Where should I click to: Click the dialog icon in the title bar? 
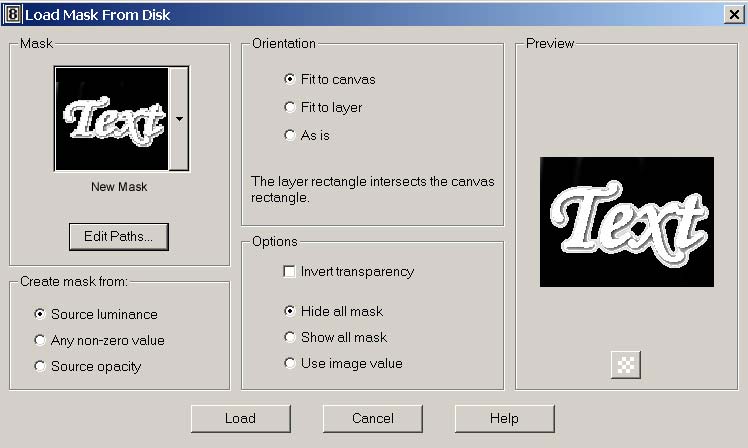pos(14,14)
